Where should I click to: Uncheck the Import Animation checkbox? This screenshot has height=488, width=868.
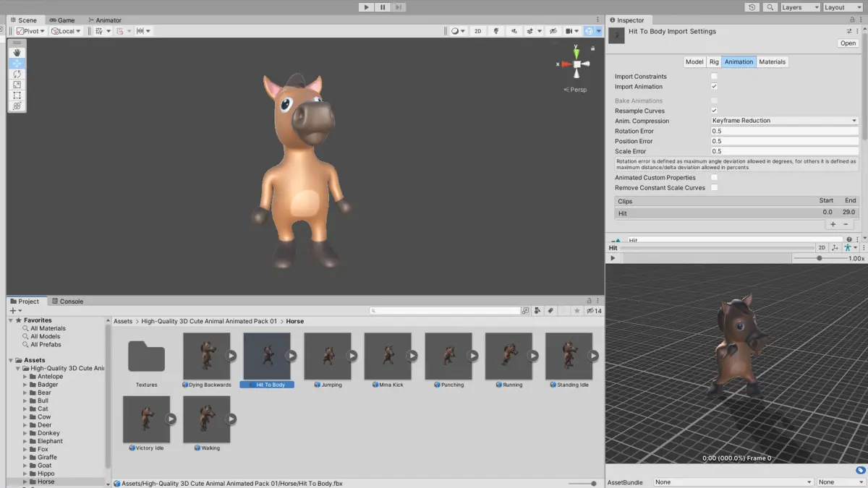click(714, 87)
